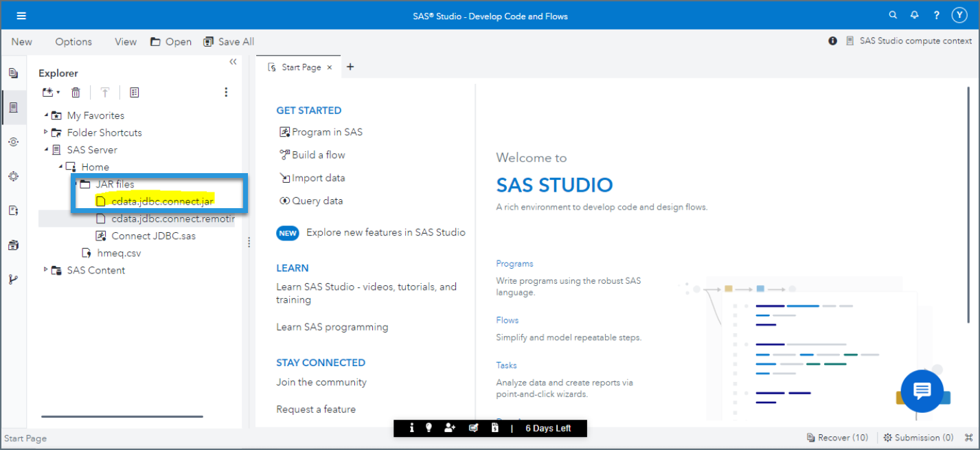Viewport: 980px width, 450px height.
Task: Open the chat bubble button at bottom right
Action: tap(922, 391)
